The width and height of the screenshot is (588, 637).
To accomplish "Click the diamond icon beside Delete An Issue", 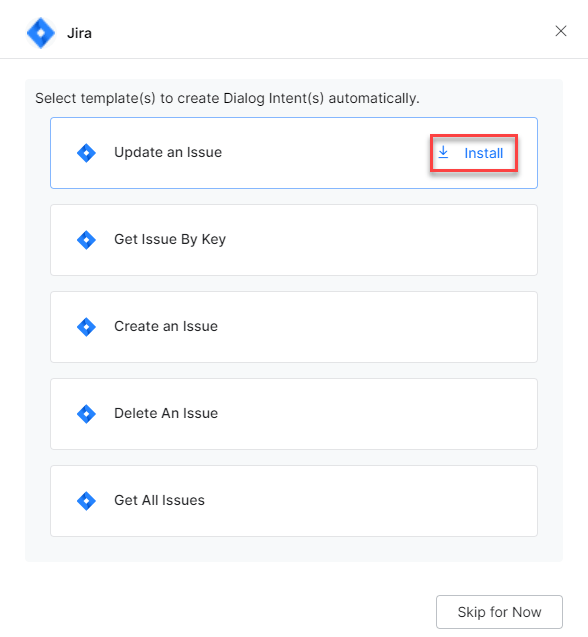I will tap(86, 414).
